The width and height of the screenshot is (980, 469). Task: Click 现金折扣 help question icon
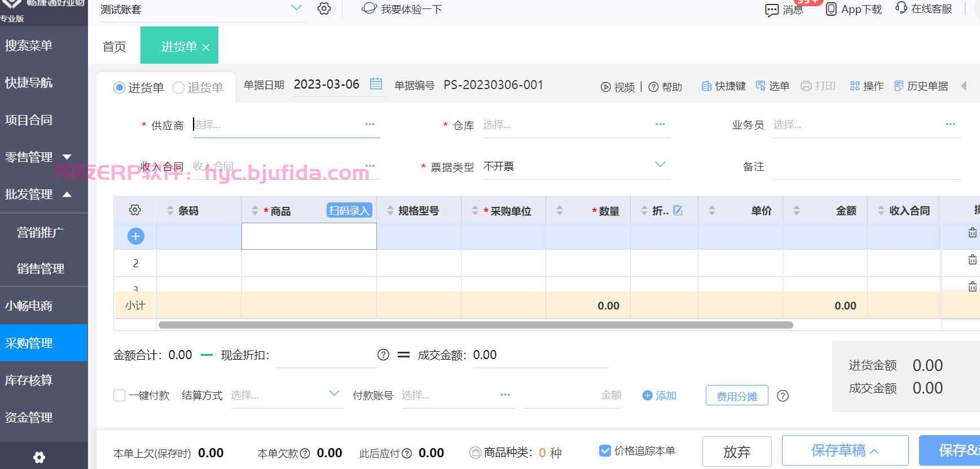(x=383, y=355)
